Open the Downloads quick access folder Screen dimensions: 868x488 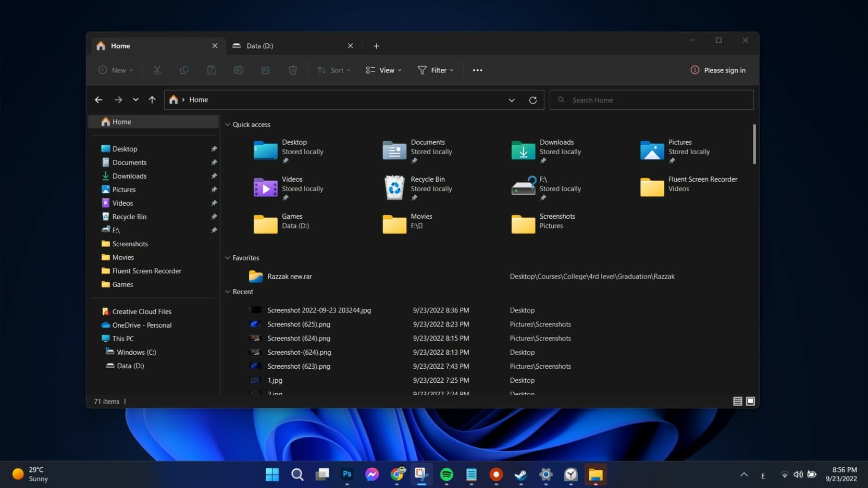pyautogui.click(x=547, y=151)
